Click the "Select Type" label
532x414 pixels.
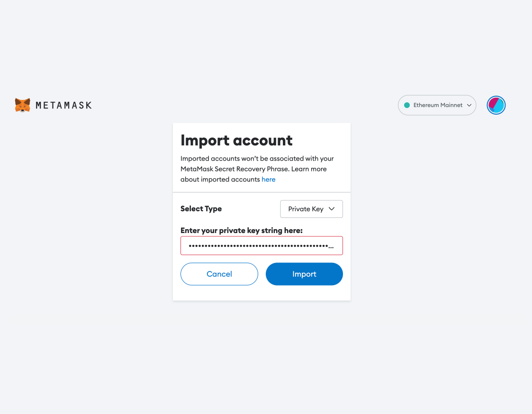point(201,209)
